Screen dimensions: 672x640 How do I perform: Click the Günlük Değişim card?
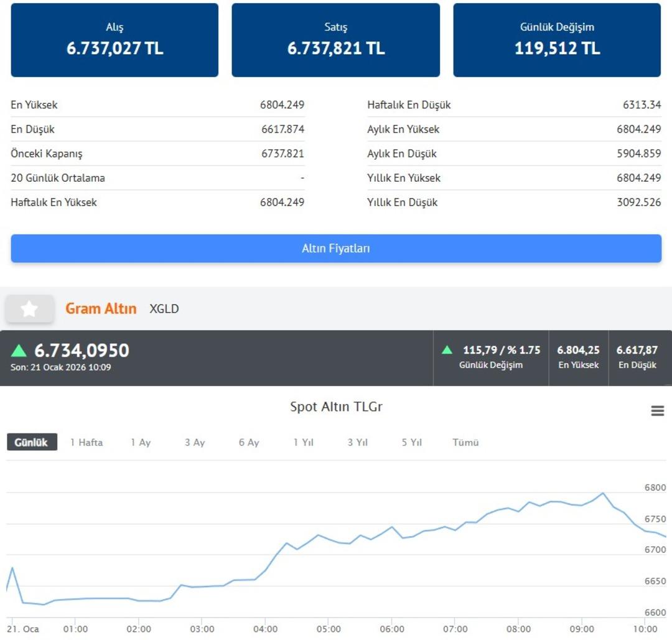click(557, 40)
